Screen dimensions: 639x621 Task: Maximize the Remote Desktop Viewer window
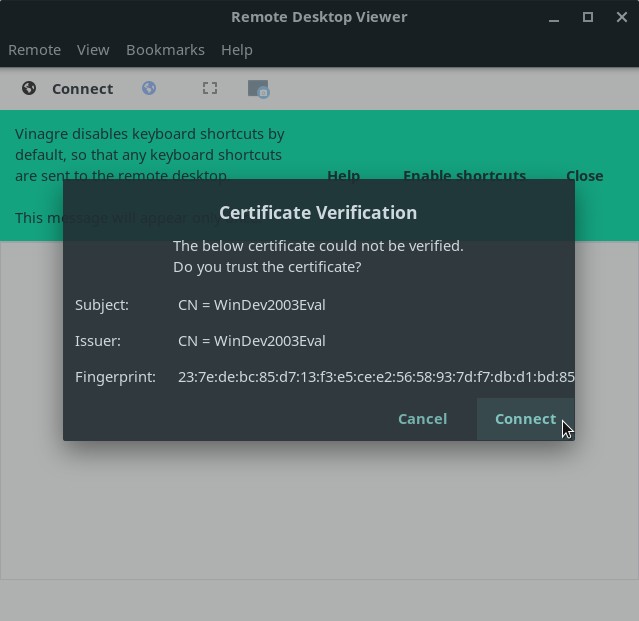(x=588, y=17)
